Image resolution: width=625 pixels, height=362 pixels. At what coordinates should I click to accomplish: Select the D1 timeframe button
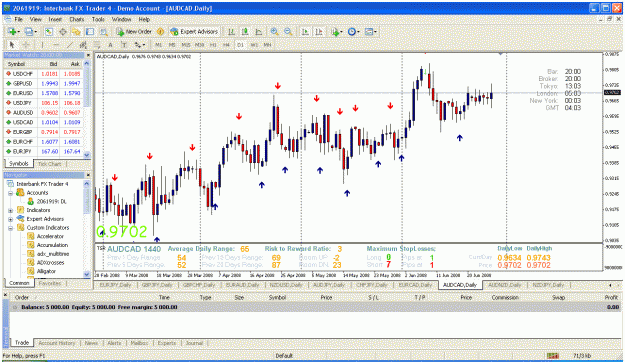(x=240, y=45)
